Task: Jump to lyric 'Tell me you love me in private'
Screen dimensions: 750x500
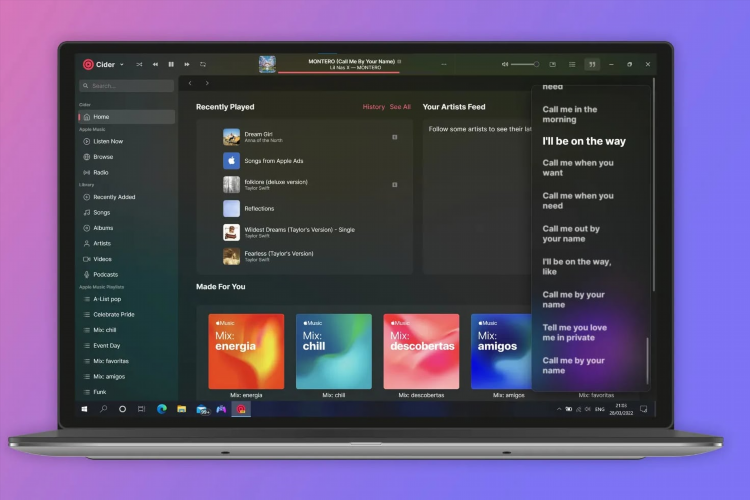Action: coord(574,333)
